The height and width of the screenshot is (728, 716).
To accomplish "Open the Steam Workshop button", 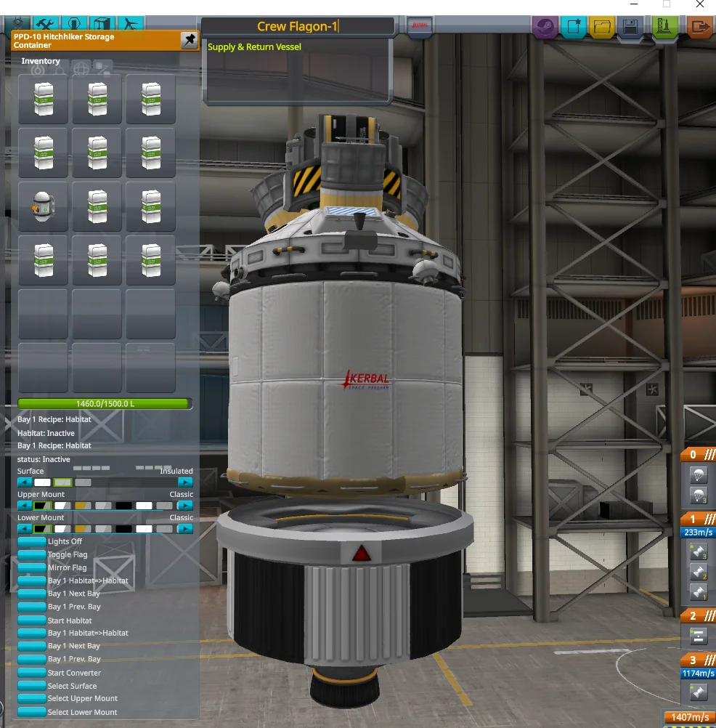I will point(545,26).
